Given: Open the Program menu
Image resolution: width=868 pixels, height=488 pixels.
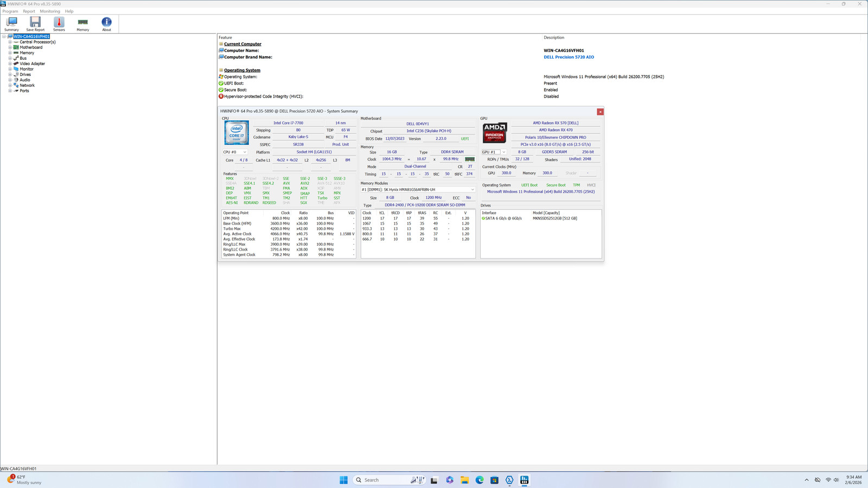Looking at the screenshot, I should point(10,11).
